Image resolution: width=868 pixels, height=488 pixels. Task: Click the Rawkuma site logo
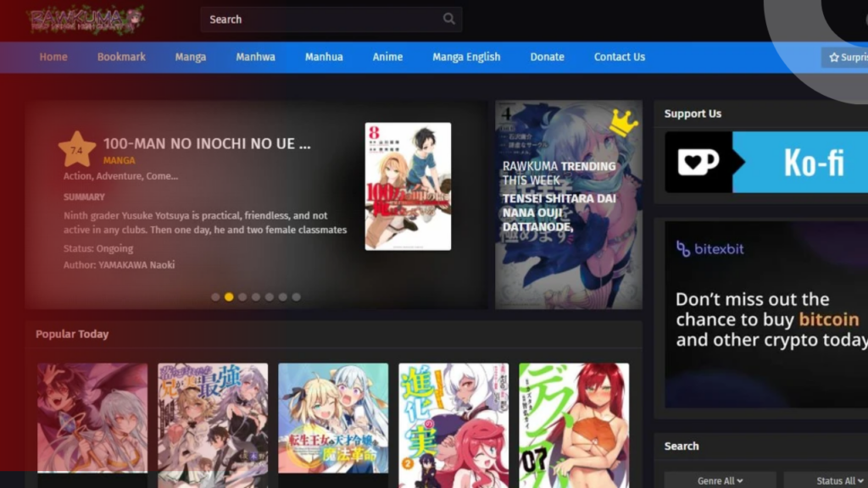pos(86,19)
